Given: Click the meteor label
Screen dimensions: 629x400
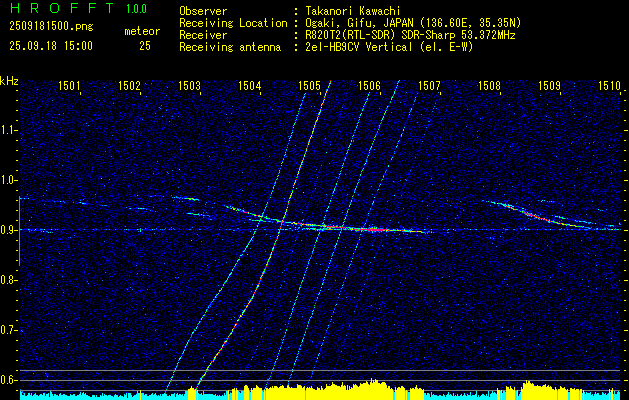Looking at the screenshot, I should pyautogui.click(x=142, y=31).
